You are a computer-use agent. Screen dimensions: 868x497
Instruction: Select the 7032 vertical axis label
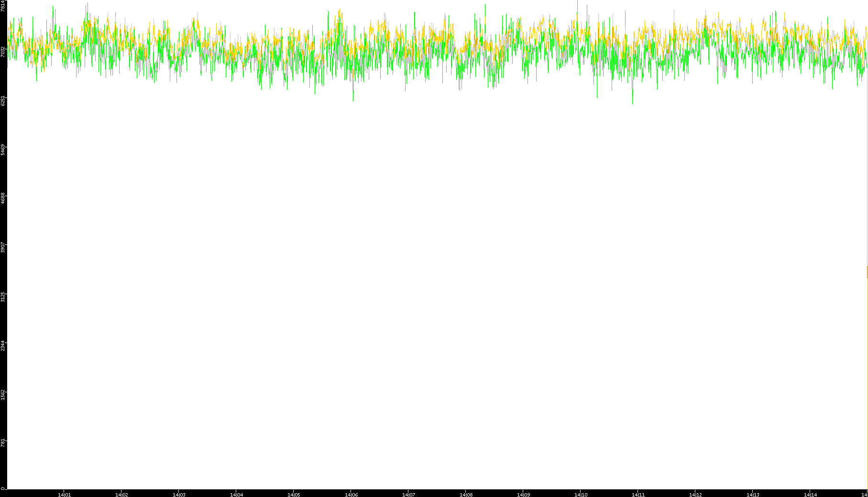[3, 52]
